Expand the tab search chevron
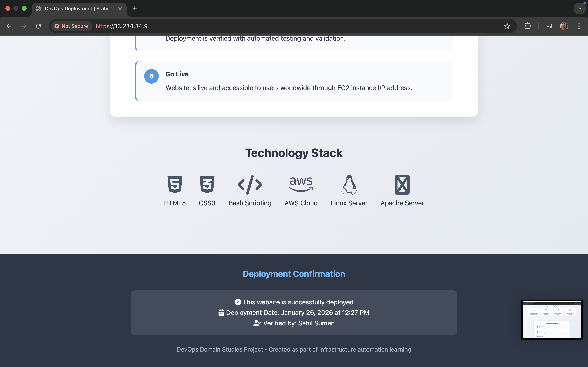 pos(580,9)
